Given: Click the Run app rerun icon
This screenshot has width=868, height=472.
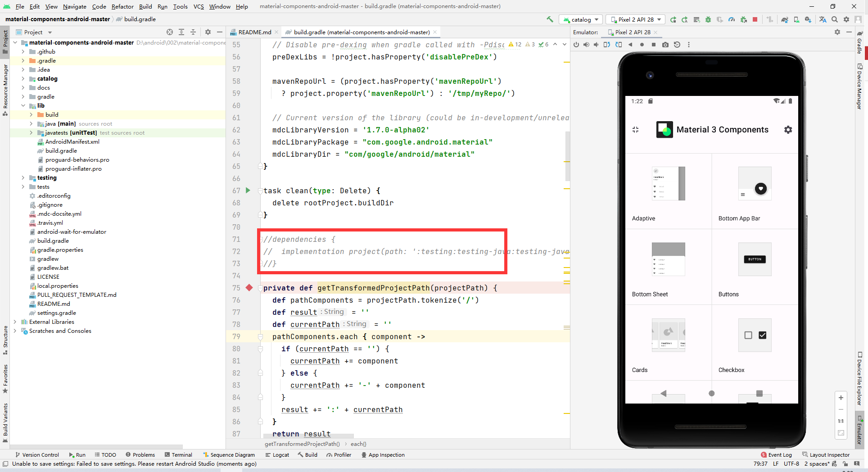Looking at the screenshot, I should point(673,19).
